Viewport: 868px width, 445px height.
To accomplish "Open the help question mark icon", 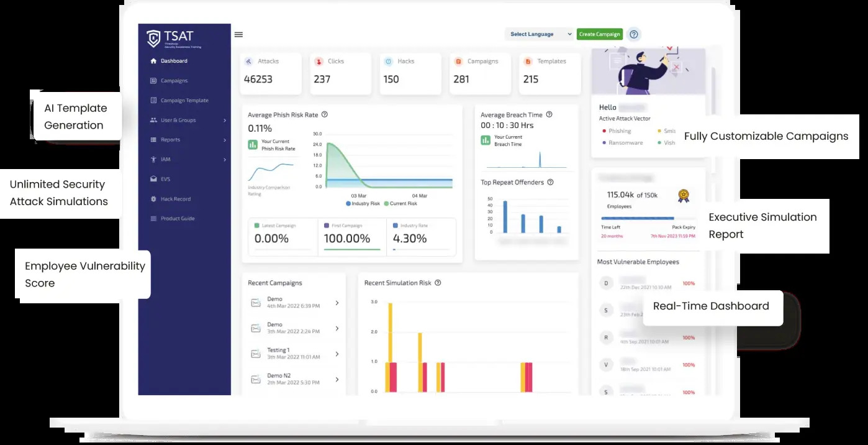I will pyautogui.click(x=634, y=34).
